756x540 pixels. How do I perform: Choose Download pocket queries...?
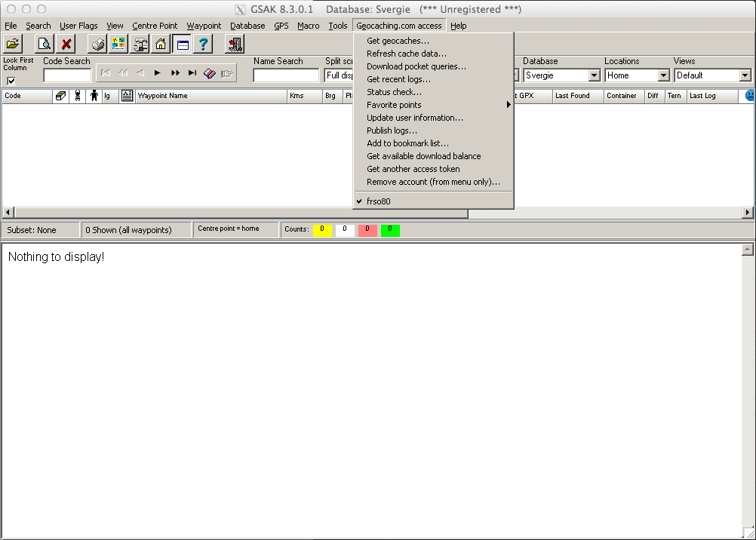pyautogui.click(x=433, y=66)
